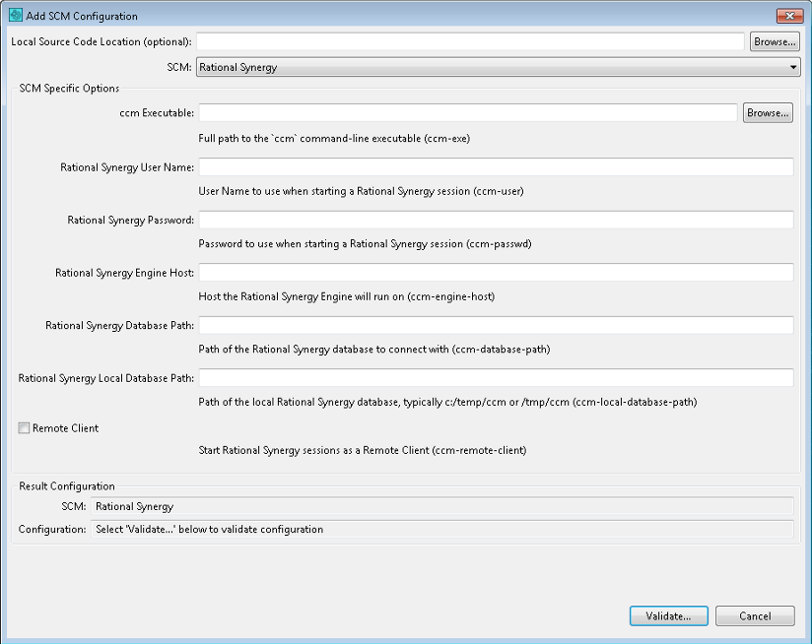Screen dimensions: 812x644
Task: Click the Local Source Code Location field
Action: [470, 41]
